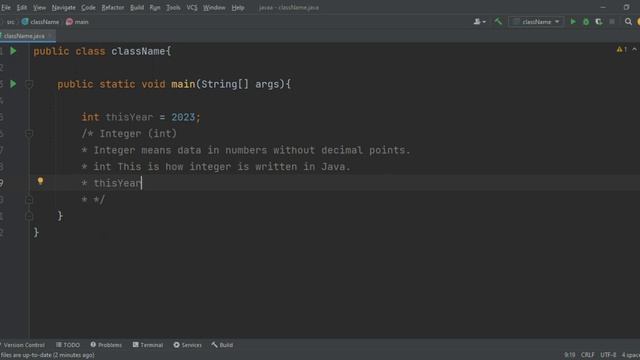Screen dimensions: 640x360
Task: Click className in the navigation breadcrumb
Action: [x=40, y=22]
